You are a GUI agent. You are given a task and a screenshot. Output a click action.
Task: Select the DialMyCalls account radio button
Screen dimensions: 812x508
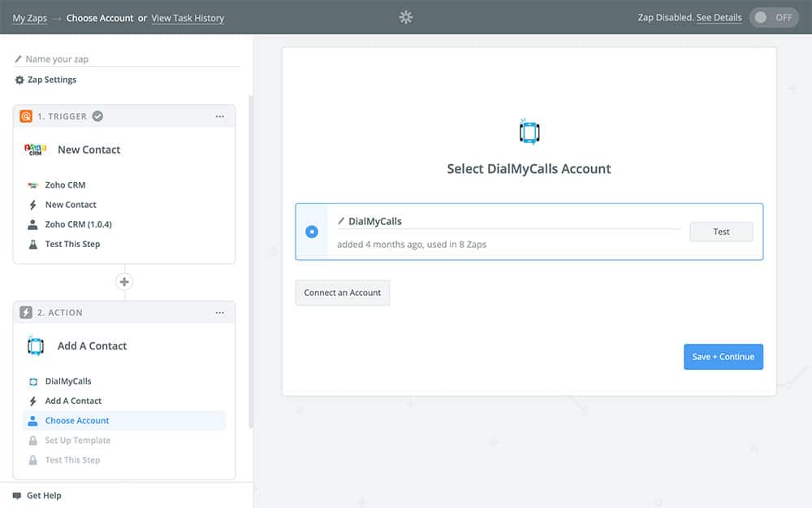point(312,232)
